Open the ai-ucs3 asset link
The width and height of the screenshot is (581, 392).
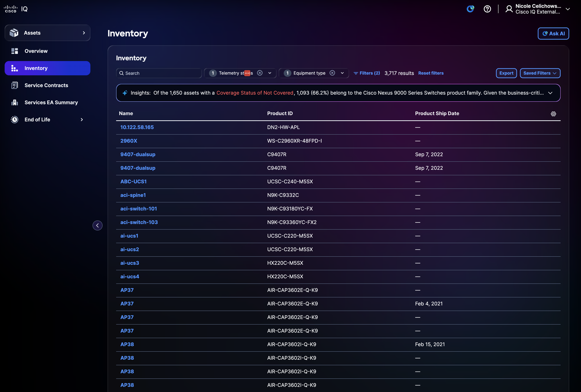pos(129,263)
